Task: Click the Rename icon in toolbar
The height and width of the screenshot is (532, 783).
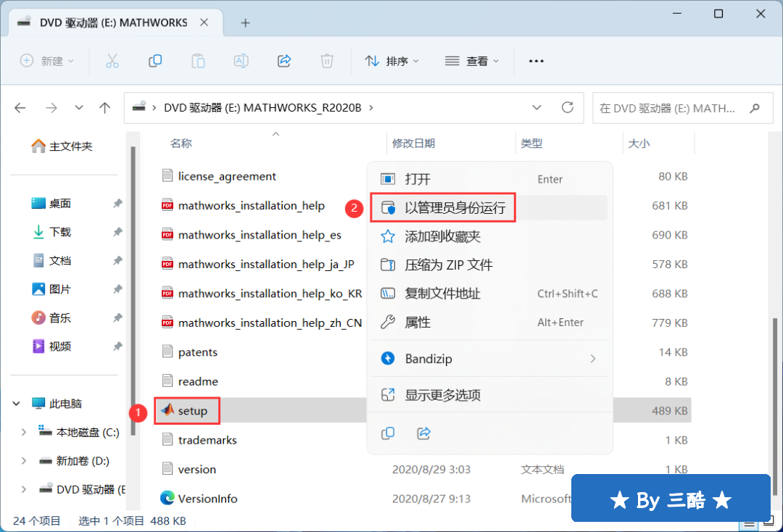Action: tap(241, 61)
